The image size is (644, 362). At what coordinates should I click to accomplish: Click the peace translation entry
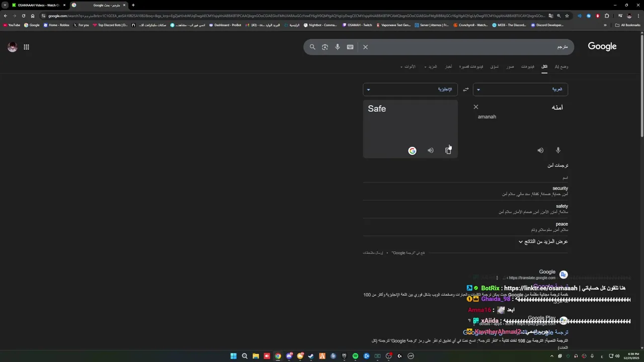point(562,224)
